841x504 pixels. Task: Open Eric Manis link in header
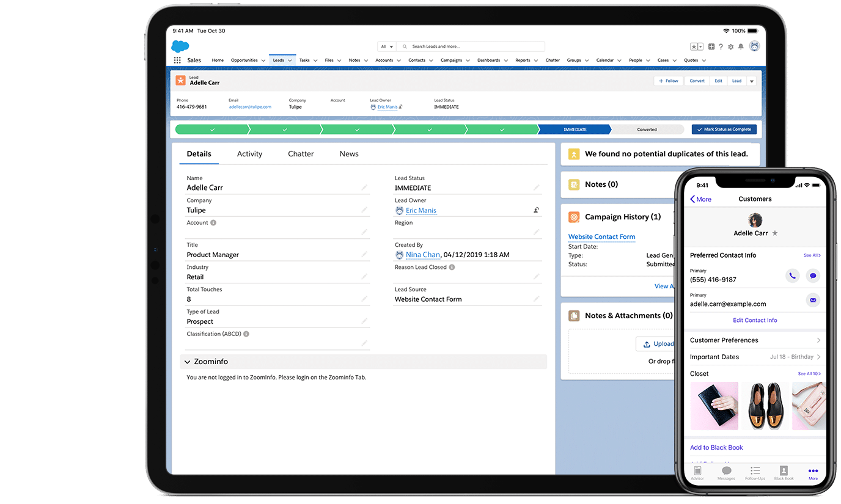pos(387,107)
